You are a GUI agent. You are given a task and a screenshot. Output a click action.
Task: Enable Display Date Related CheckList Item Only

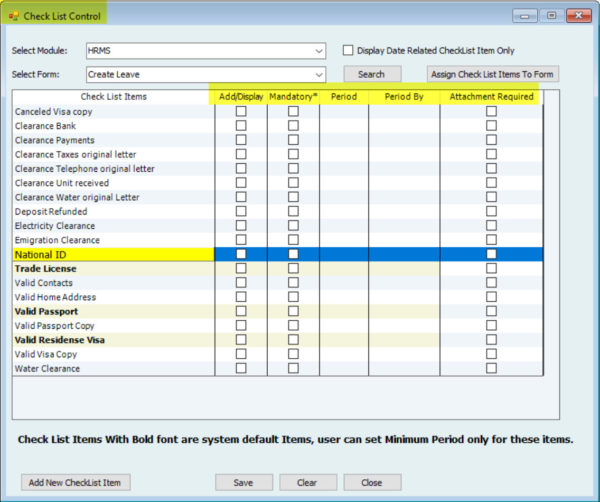(x=348, y=50)
